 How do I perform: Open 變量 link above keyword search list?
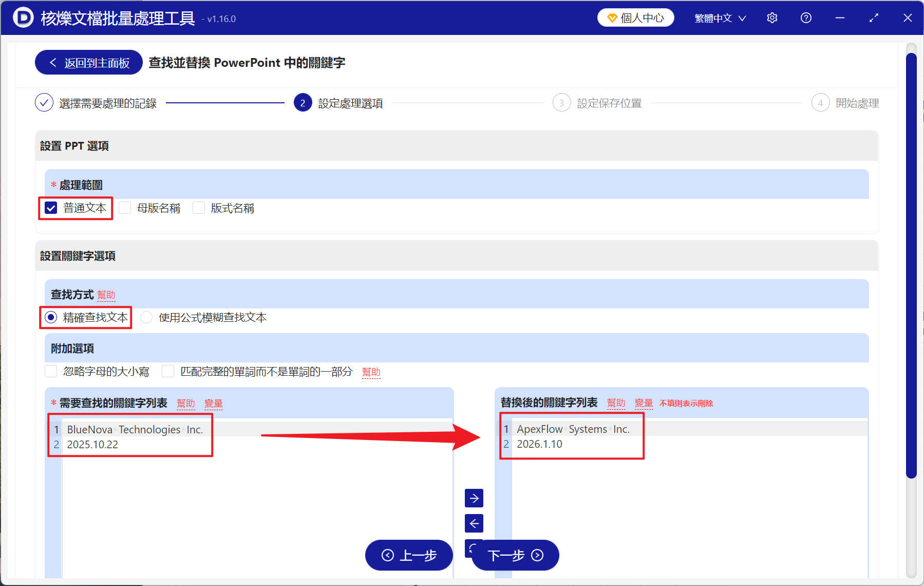point(214,404)
